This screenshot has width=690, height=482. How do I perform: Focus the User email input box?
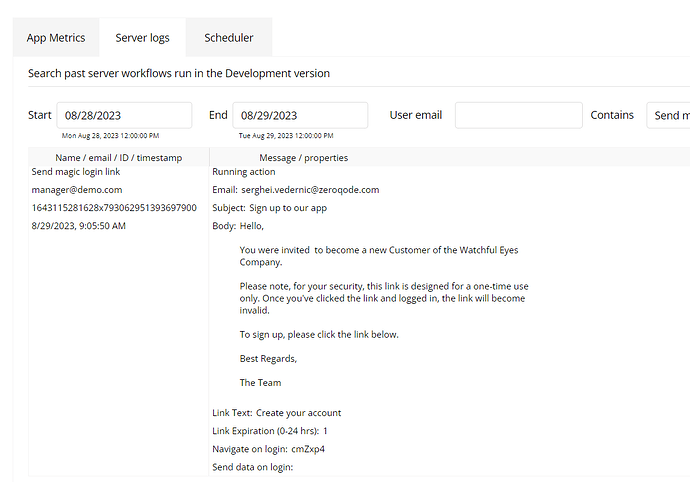tap(518, 115)
